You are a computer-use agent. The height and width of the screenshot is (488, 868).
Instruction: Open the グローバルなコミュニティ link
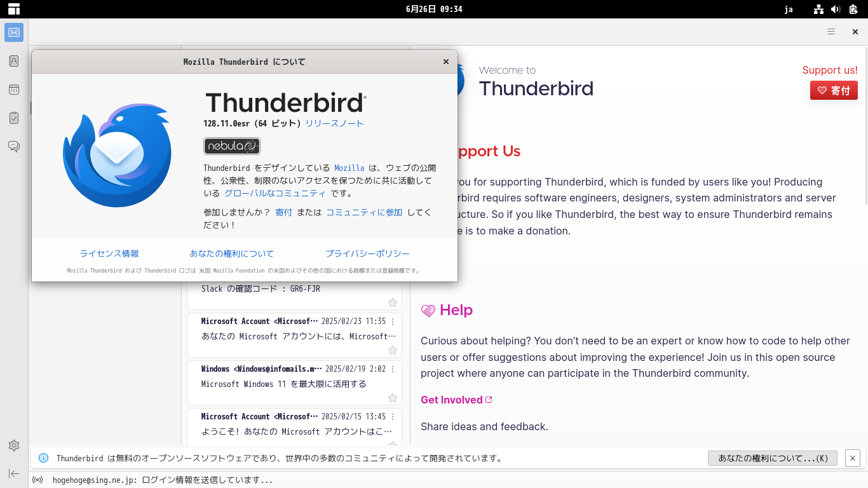[275, 193]
